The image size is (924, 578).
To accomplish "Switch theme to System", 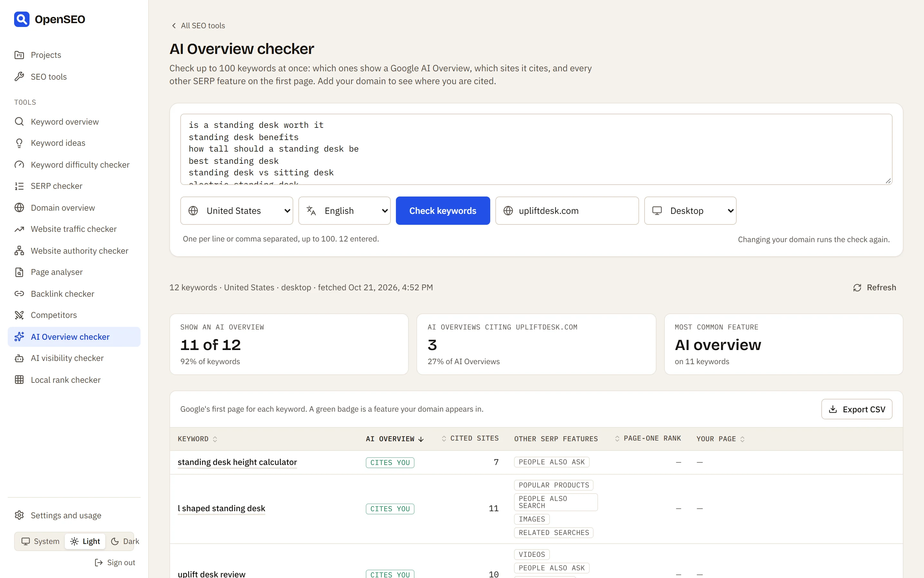I will point(40,541).
